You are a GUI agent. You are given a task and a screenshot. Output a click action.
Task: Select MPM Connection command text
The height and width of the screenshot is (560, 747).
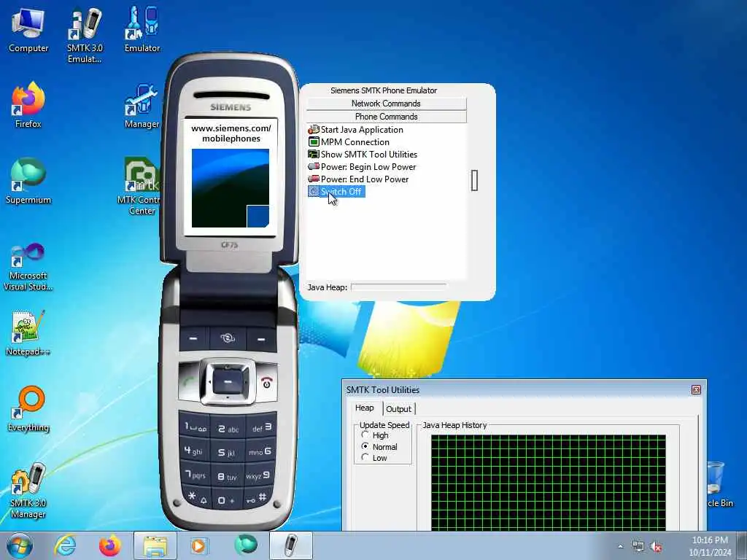(x=355, y=142)
